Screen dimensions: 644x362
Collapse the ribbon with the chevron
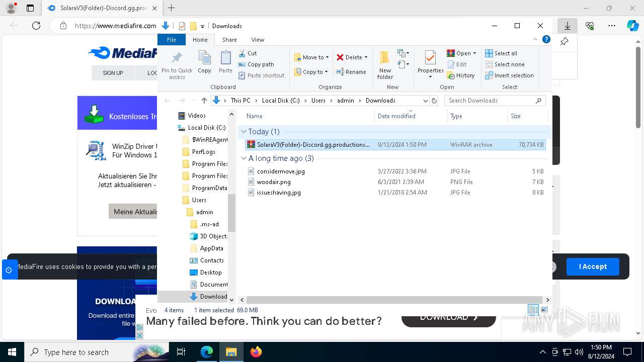coord(535,39)
